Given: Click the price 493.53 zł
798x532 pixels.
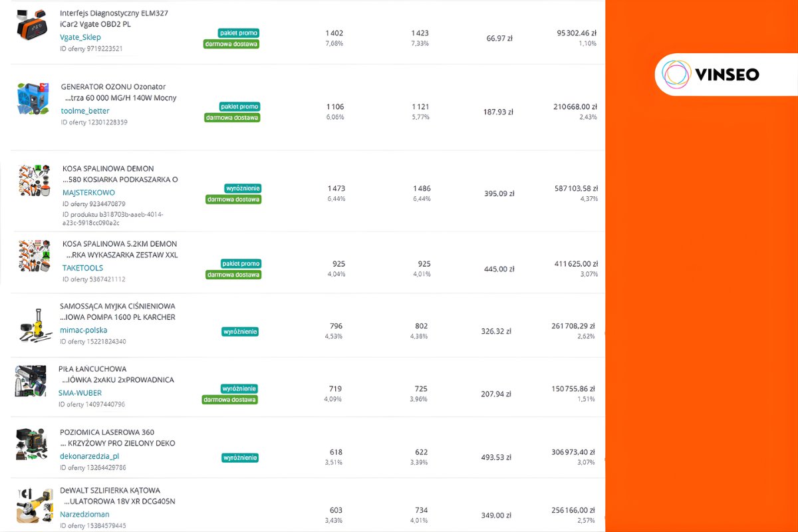Looking at the screenshot, I should tap(497, 458).
